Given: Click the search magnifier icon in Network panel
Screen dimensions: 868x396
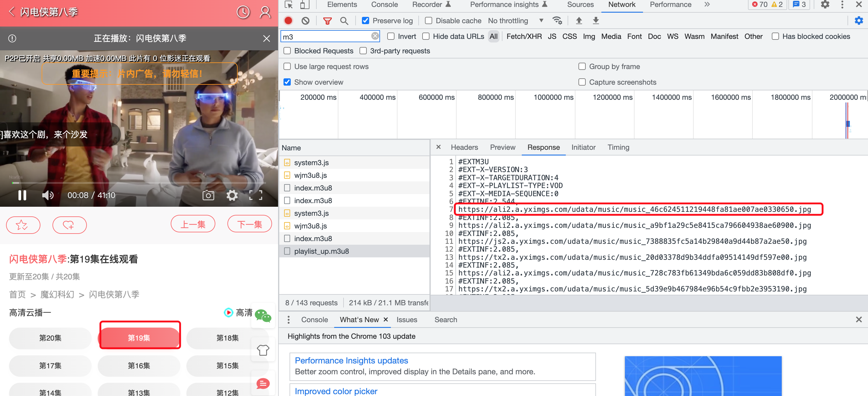Looking at the screenshot, I should point(344,21).
